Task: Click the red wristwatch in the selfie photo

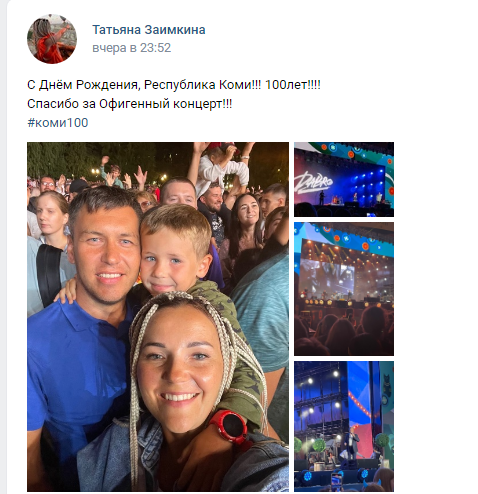Action: (231, 426)
